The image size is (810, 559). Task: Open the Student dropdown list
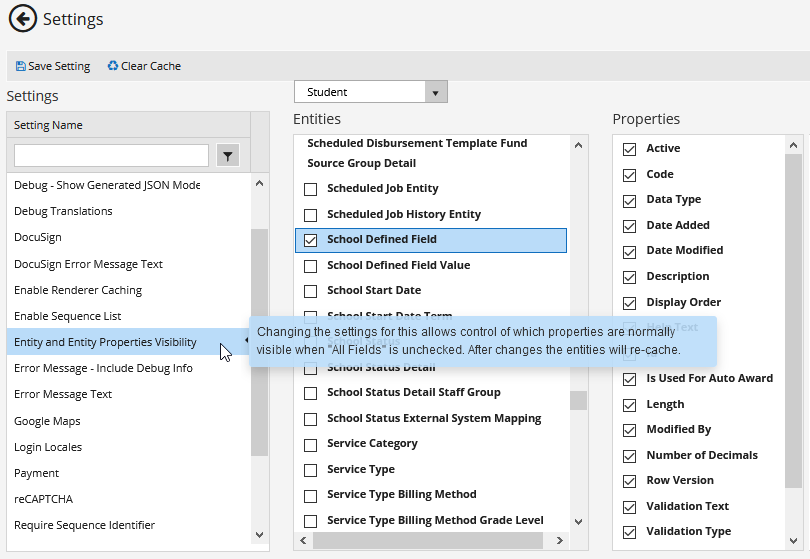pyautogui.click(x=434, y=92)
